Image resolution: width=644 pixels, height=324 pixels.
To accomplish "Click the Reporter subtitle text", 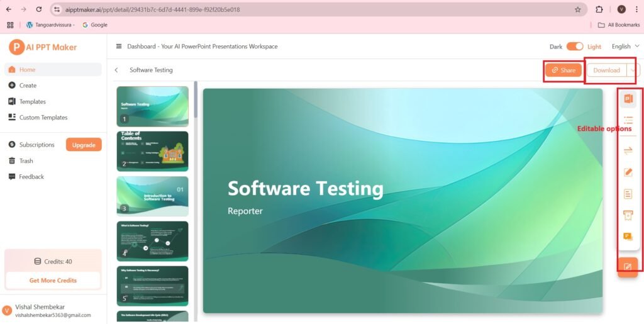I will pos(245,211).
